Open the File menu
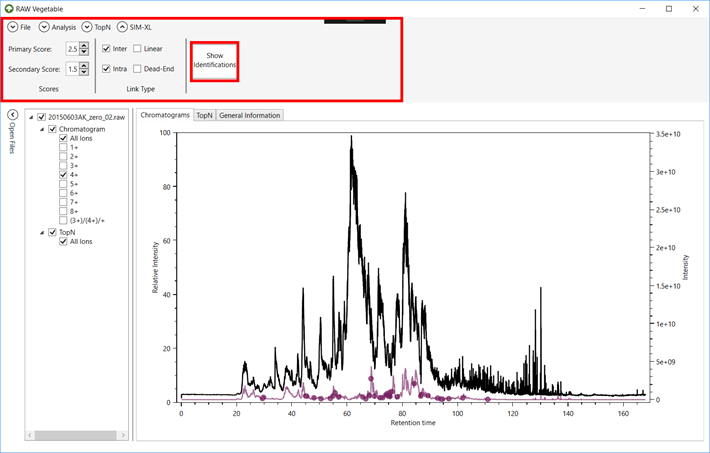The height and width of the screenshot is (453, 710). pyautogui.click(x=25, y=27)
